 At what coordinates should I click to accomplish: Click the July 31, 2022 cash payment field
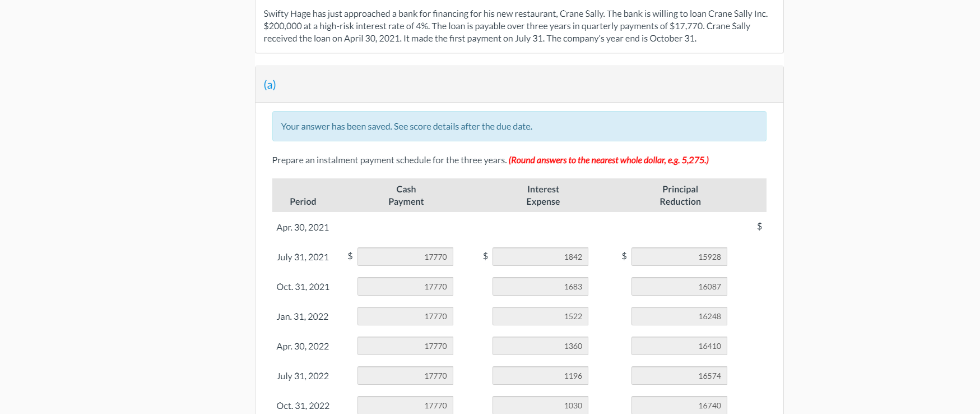coord(405,376)
